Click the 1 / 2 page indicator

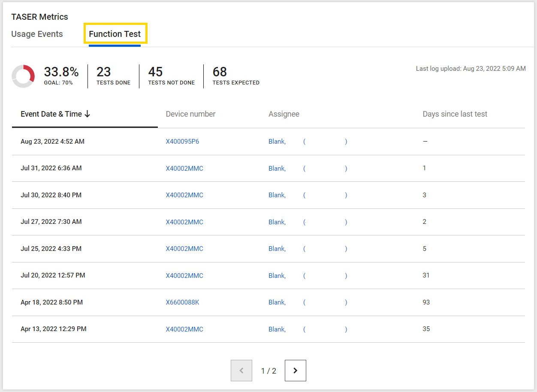click(268, 370)
